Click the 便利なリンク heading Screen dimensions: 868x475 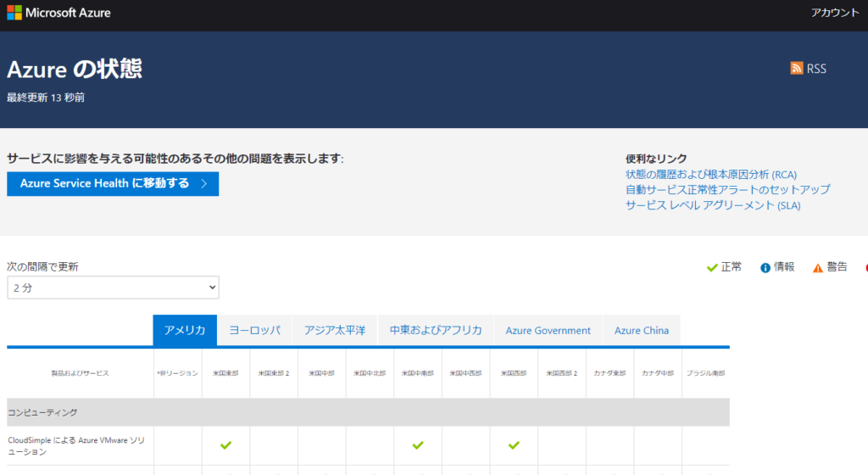tap(657, 159)
